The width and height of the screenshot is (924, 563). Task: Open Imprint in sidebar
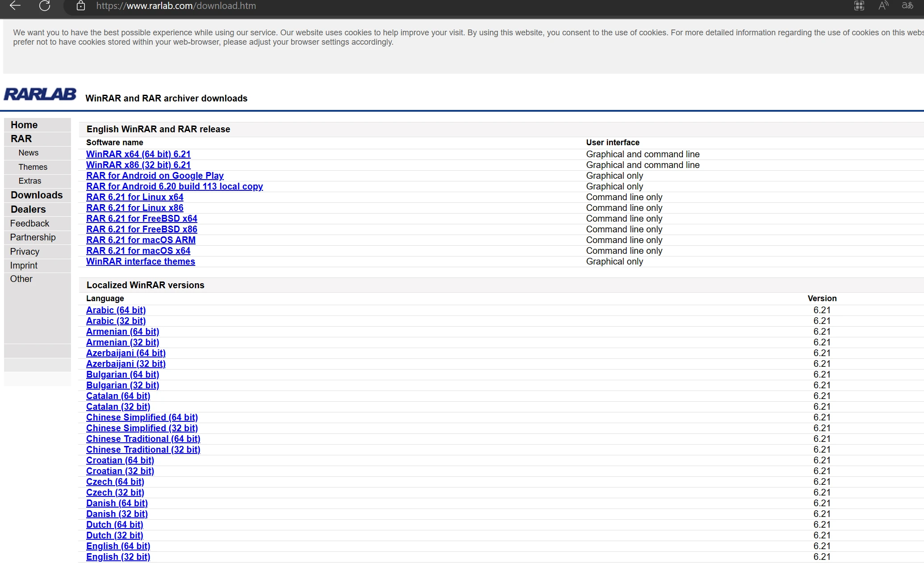24,265
